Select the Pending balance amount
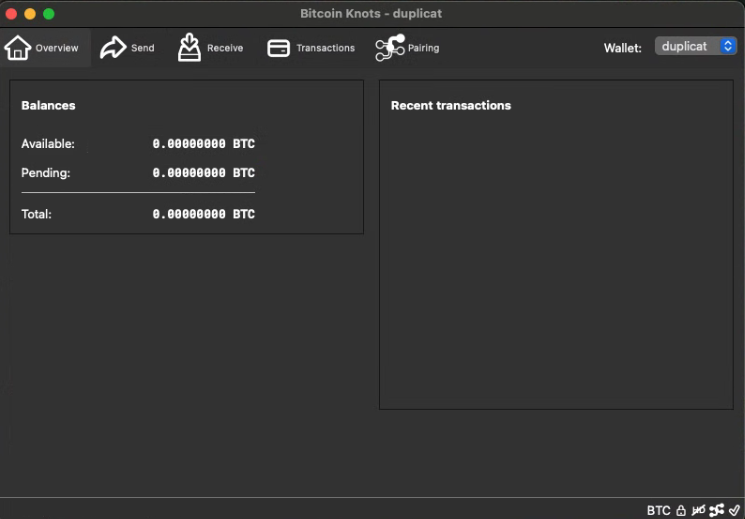 (203, 173)
